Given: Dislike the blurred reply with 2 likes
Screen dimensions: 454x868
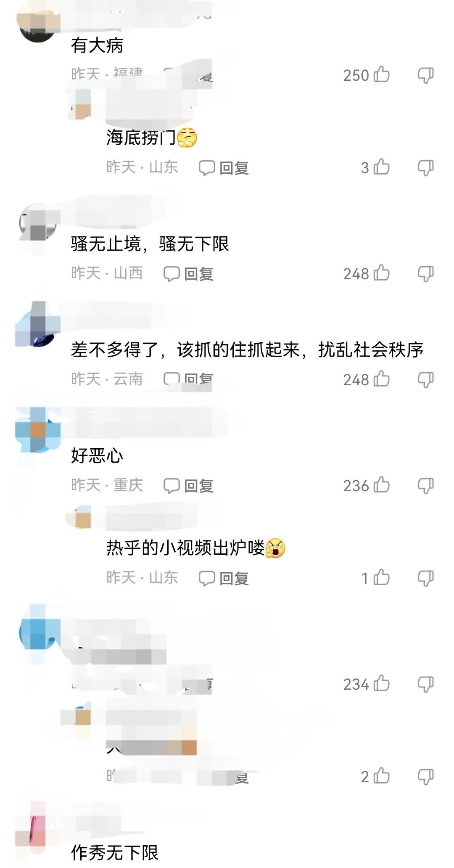Looking at the screenshot, I should click(x=425, y=777).
